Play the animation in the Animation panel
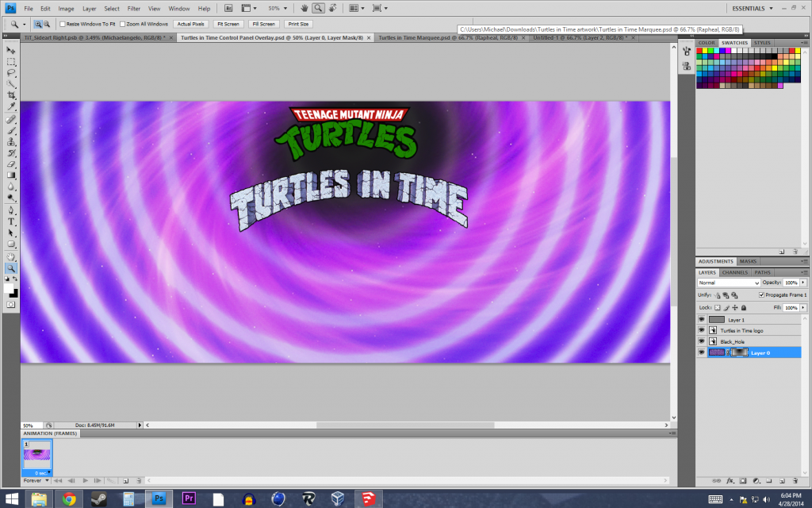The height and width of the screenshot is (508, 812). tap(85, 481)
